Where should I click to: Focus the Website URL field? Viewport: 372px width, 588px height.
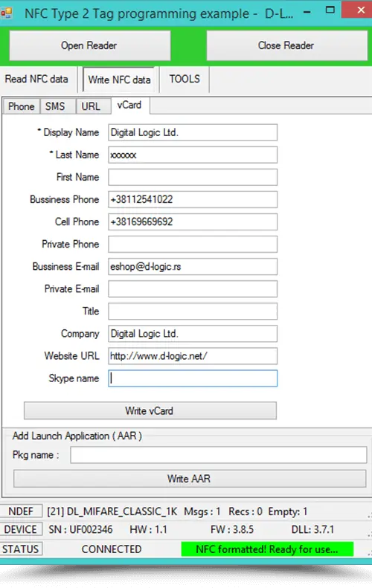pyautogui.click(x=193, y=356)
